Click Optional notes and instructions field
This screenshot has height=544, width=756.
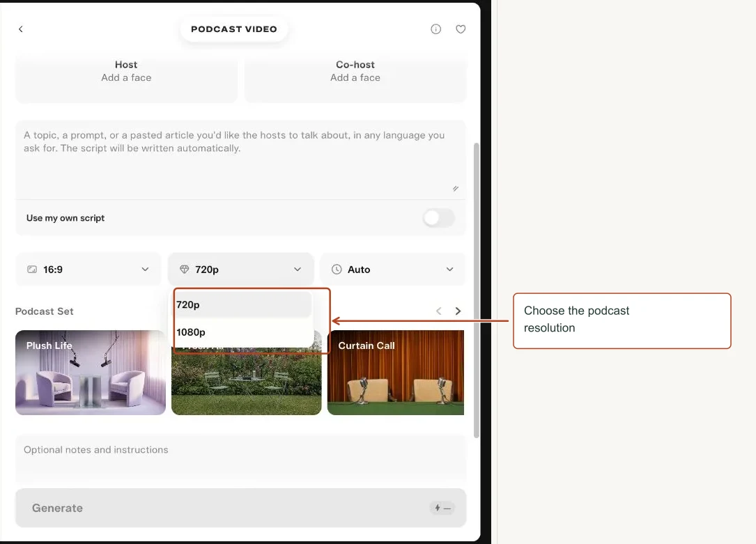(x=240, y=458)
